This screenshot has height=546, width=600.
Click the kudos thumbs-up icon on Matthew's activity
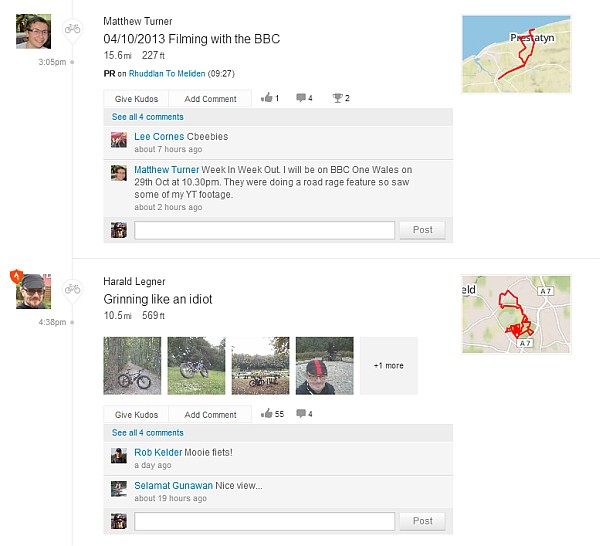pyautogui.click(x=266, y=99)
